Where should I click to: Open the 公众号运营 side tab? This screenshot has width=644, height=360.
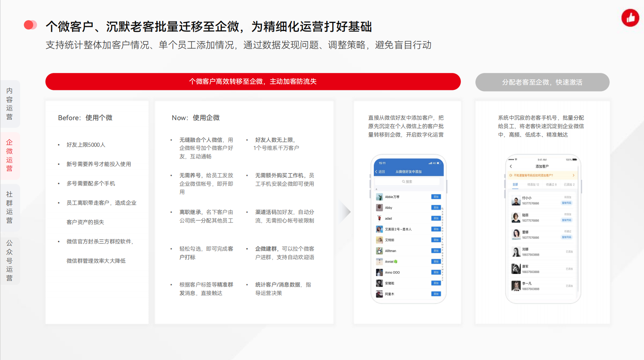[x=10, y=260]
